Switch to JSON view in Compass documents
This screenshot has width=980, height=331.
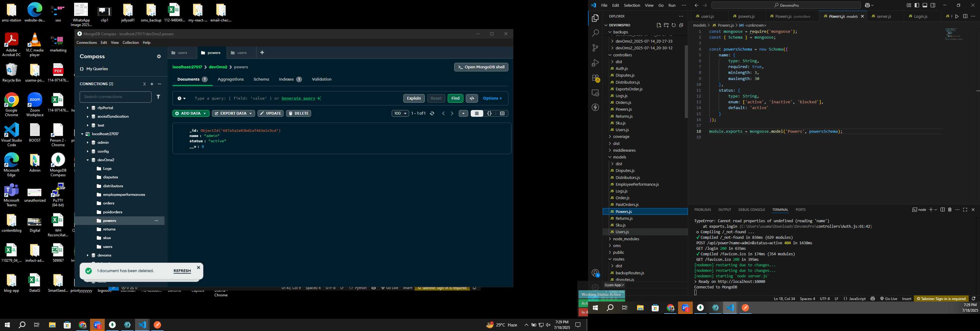(x=490, y=113)
